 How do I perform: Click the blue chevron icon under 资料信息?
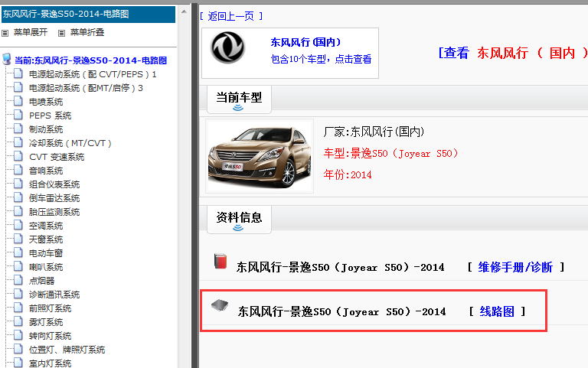[x=238, y=228]
